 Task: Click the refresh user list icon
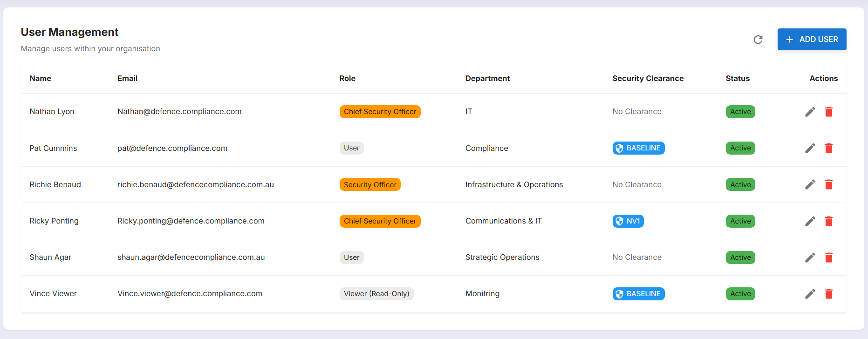click(758, 40)
